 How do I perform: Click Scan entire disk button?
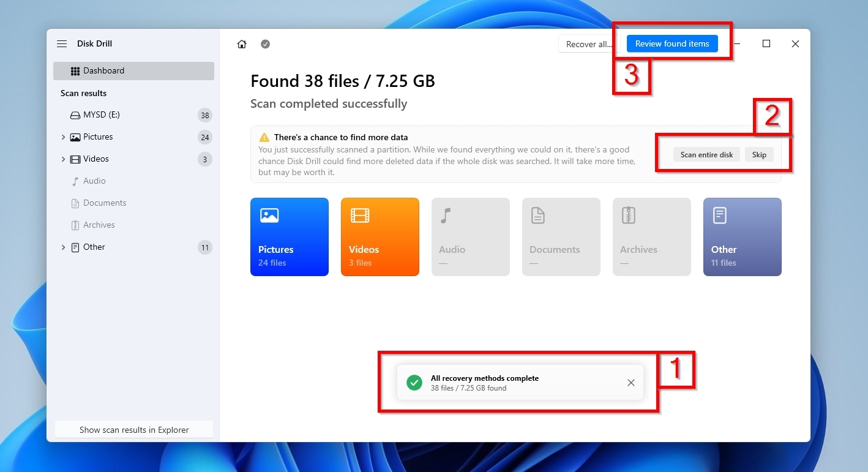(706, 155)
